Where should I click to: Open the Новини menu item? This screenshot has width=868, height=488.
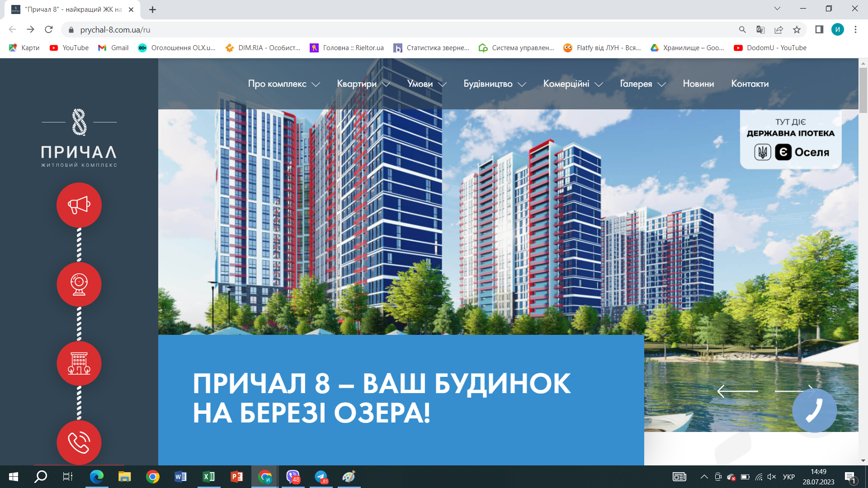pyautogui.click(x=698, y=84)
